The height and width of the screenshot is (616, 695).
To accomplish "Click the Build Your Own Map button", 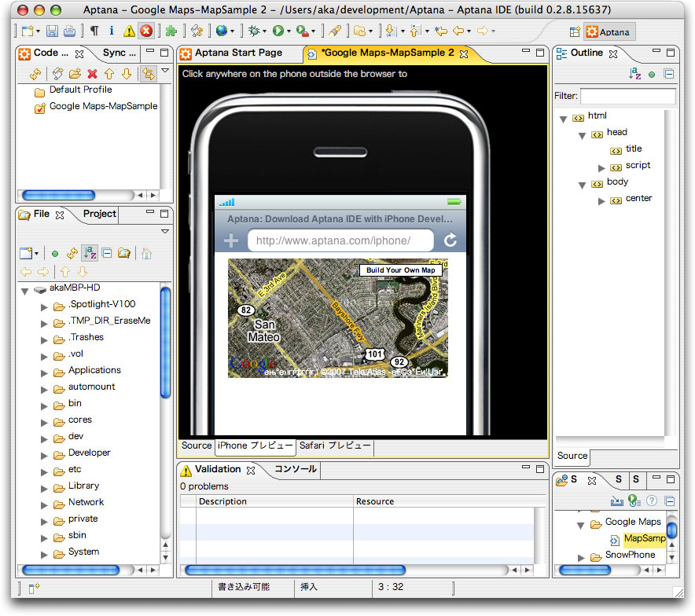I will pyautogui.click(x=401, y=270).
